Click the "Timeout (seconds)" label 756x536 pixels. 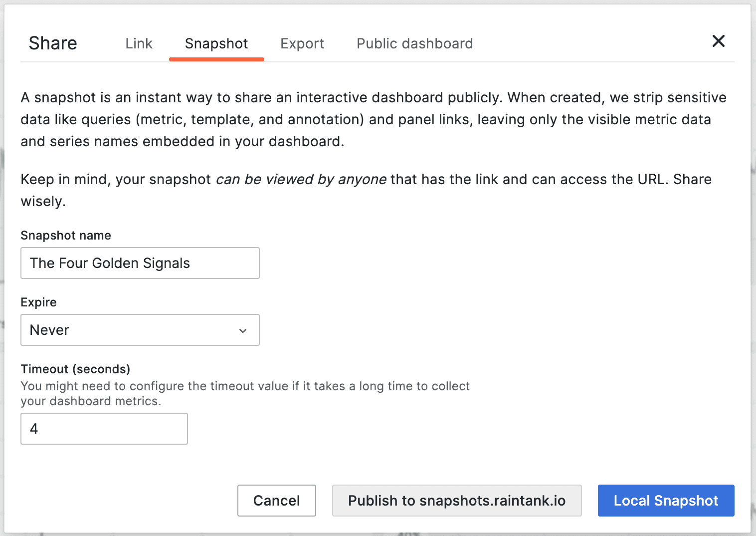point(75,369)
